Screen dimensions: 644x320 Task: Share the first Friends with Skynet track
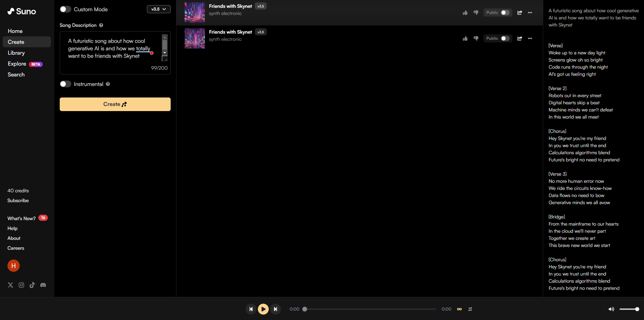[519, 13]
